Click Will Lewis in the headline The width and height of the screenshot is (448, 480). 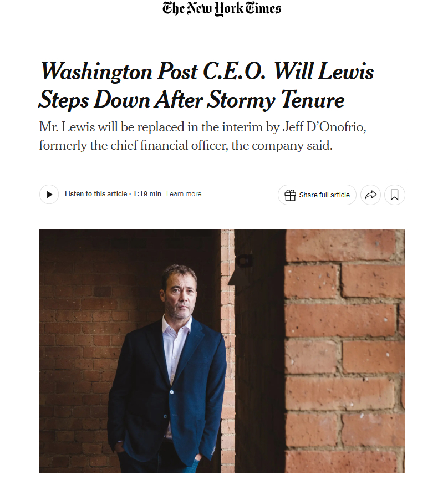click(x=324, y=72)
